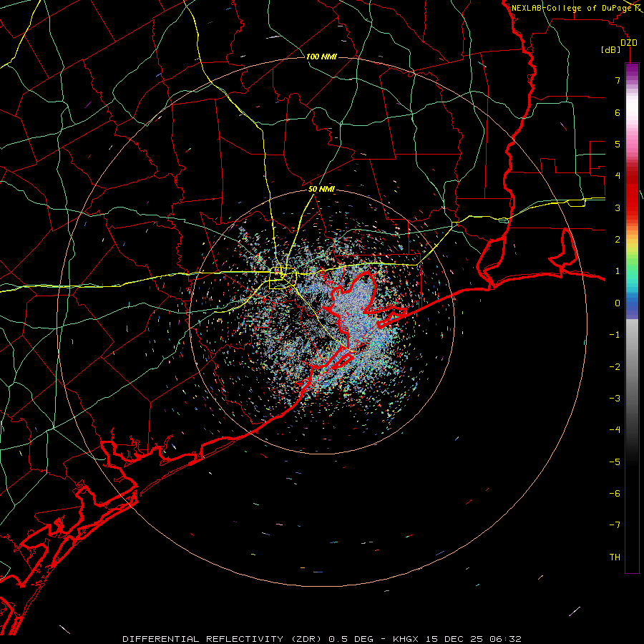The width and height of the screenshot is (644, 644).
Task: Select the -7 value on the scale
Action: [615, 525]
